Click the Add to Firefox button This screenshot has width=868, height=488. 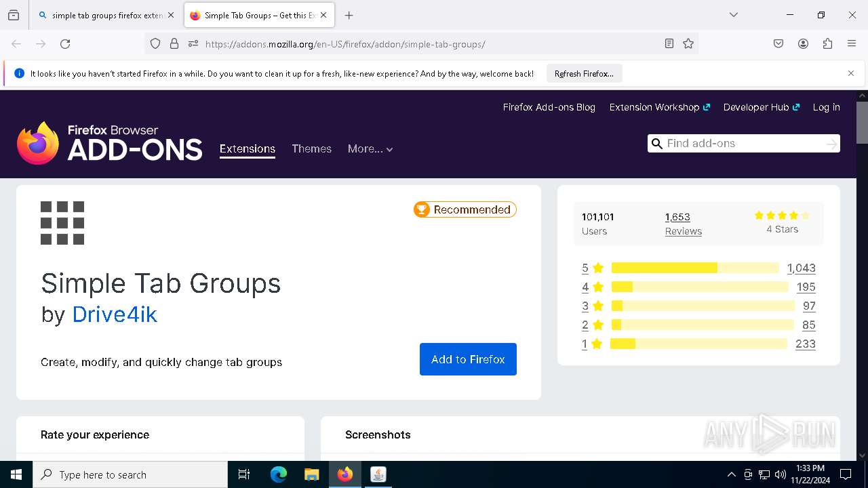468,359
